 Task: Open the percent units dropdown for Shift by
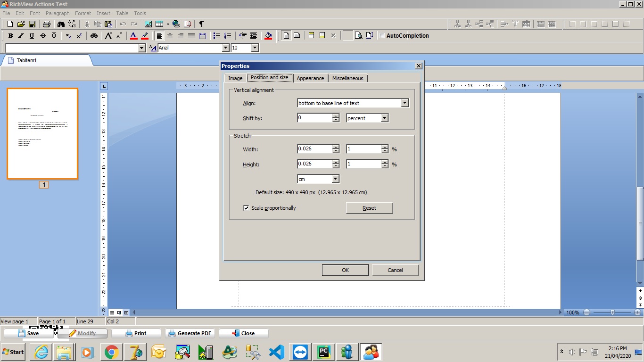pos(385,118)
